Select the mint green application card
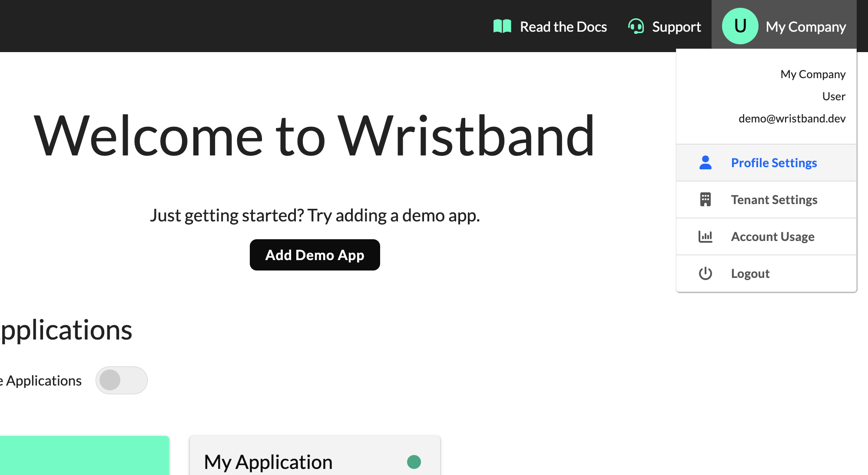Viewport: 868px width, 475px height. tap(84, 456)
